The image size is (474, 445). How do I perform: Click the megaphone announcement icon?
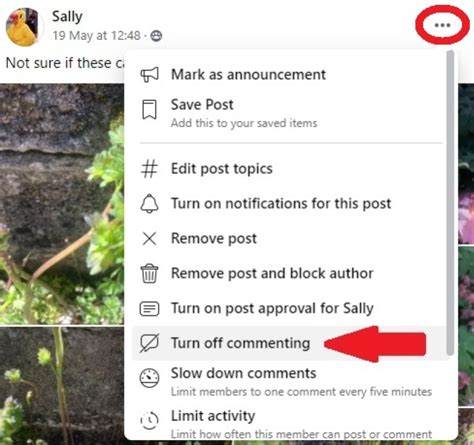pos(149,74)
